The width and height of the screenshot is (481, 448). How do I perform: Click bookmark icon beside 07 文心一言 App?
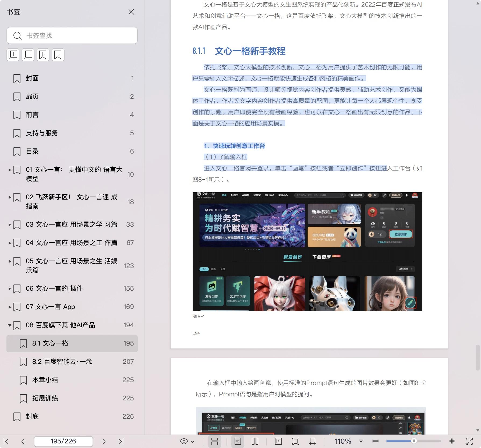(17, 307)
